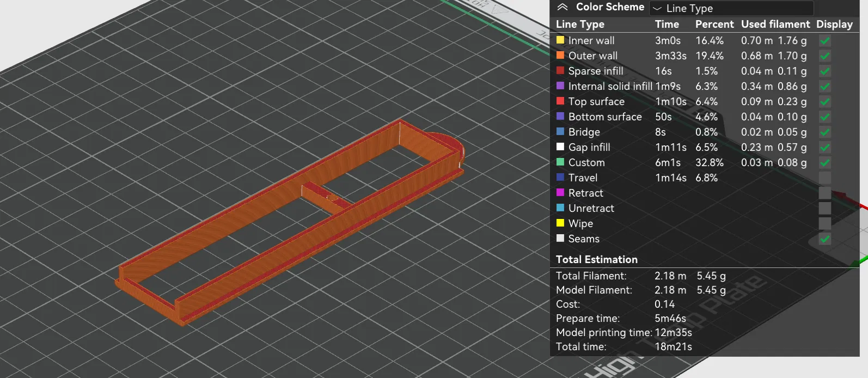
Task: Toggle Bottom surface display checkbox
Action: (825, 117)
